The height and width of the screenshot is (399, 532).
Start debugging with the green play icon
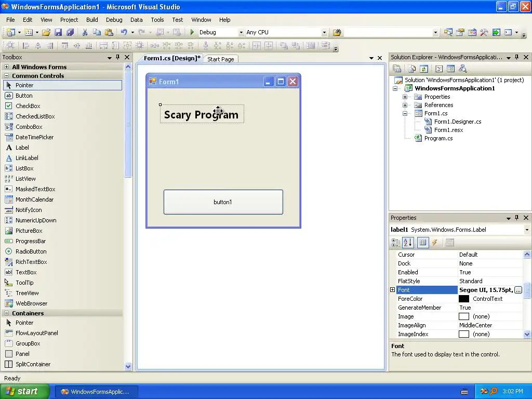192,32
